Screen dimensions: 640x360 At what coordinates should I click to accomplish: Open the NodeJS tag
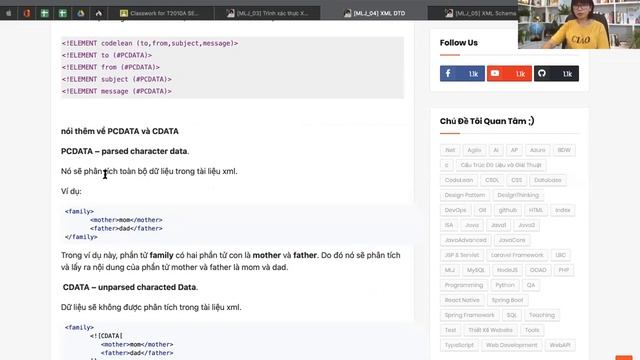pos(507,270)
